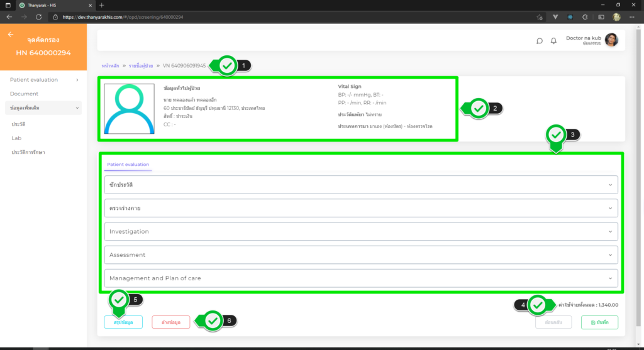Expand the Assessment section
The image size is (644, 350).
(x=360, y=254)
